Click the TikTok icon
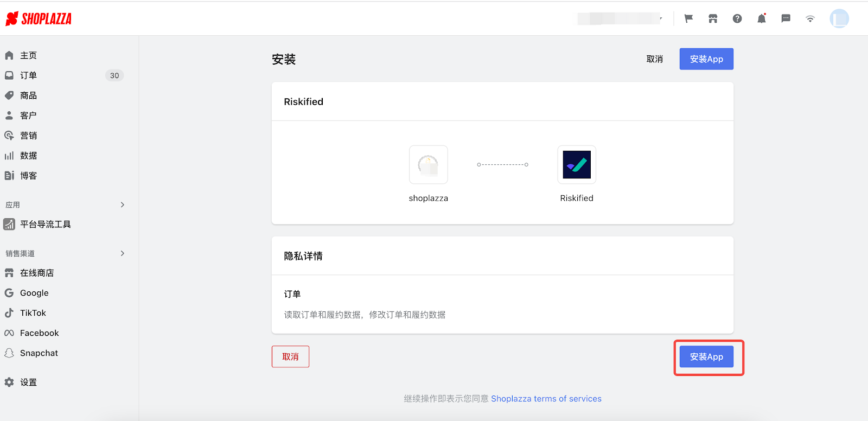868x421 pixels. tap(9, 313)
